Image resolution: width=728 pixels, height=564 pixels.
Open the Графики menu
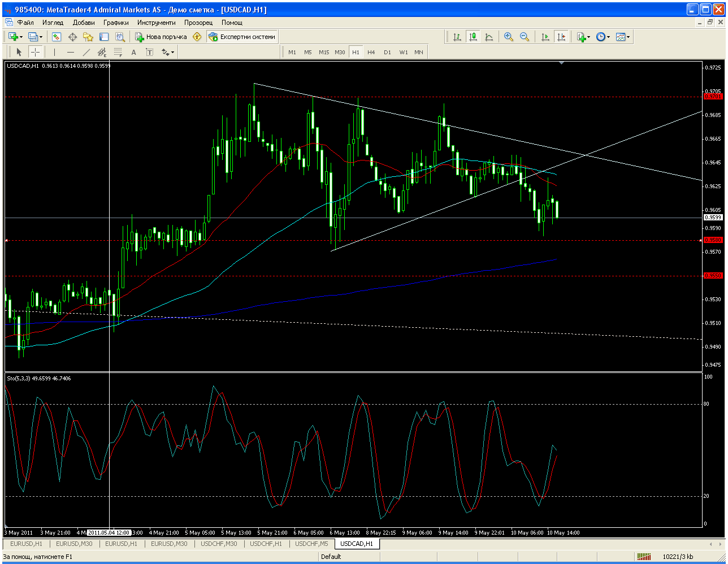tap(116, 23)
